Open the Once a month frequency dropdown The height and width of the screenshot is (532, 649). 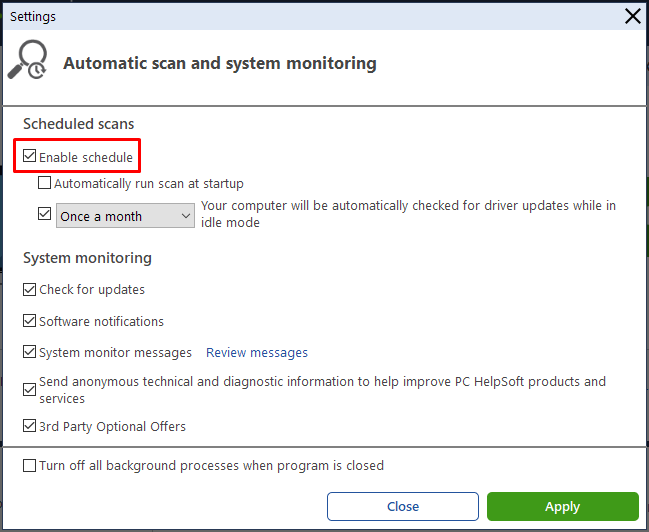[125, 215]
